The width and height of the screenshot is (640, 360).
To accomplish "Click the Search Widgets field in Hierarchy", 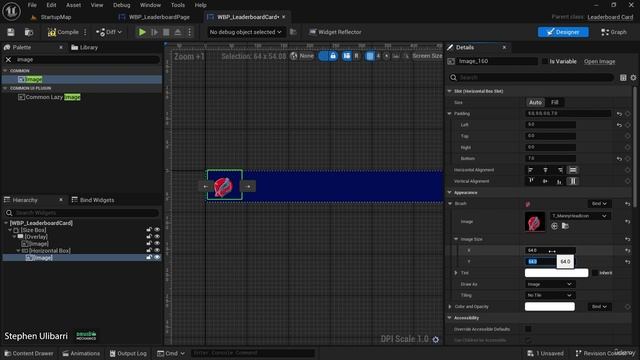I will (x=82, y=213).
